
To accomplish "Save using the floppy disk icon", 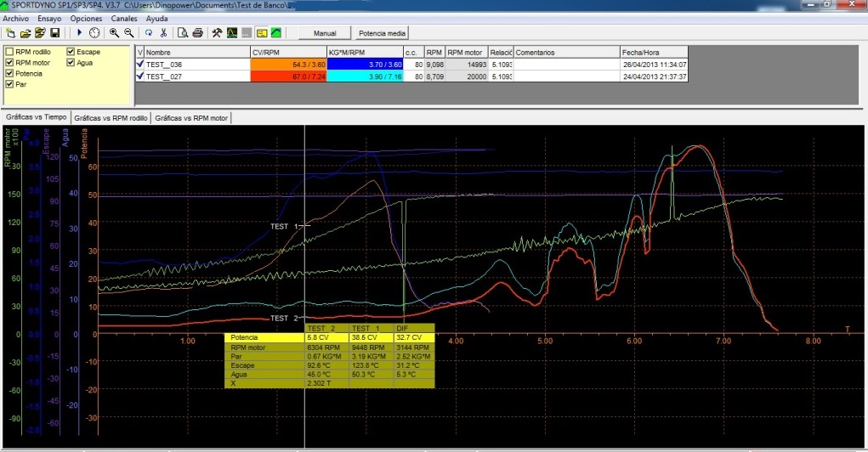I will coord(54,33).
